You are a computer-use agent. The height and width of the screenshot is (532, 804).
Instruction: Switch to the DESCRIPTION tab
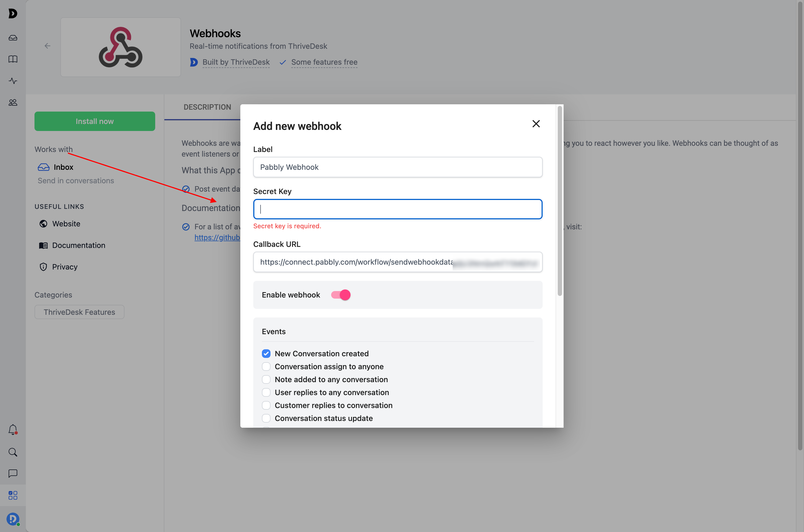click(x=207, y=107)
